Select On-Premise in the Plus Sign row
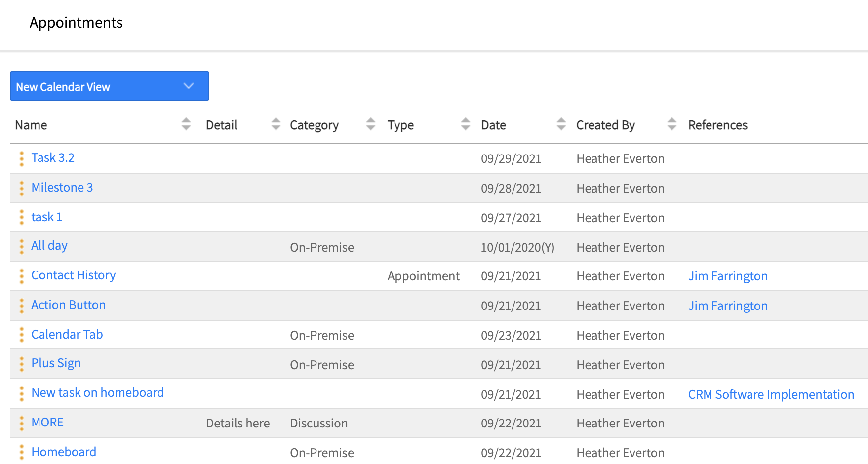The image size is (868, 464). pyautogui.click(x=322, y=365)
